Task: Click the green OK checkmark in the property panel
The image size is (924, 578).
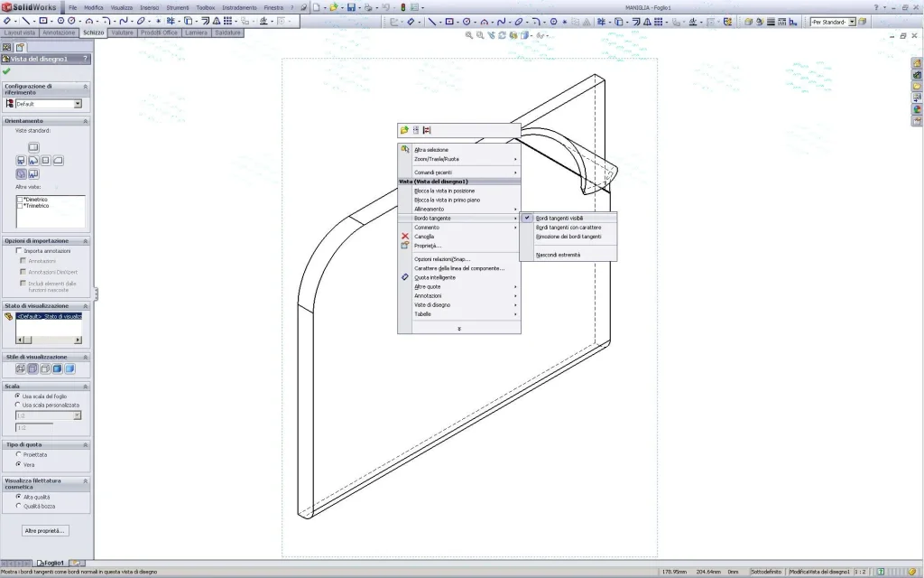Action: tap(7, 71)
